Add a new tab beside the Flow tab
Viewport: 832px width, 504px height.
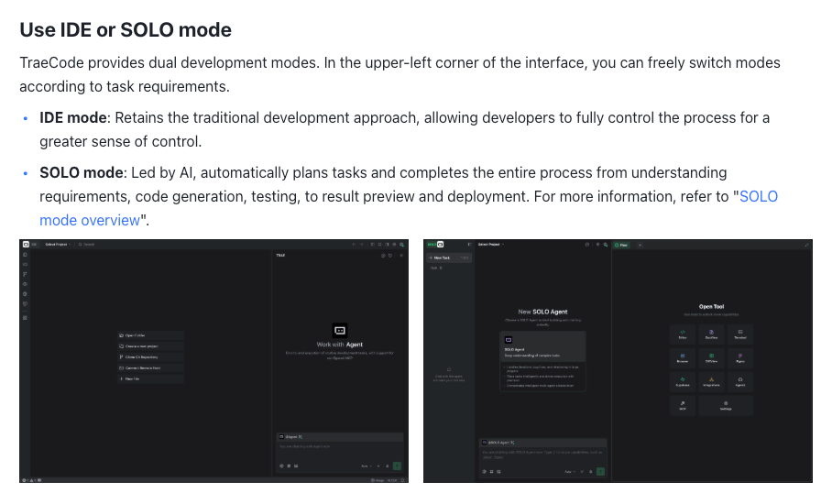640,245
